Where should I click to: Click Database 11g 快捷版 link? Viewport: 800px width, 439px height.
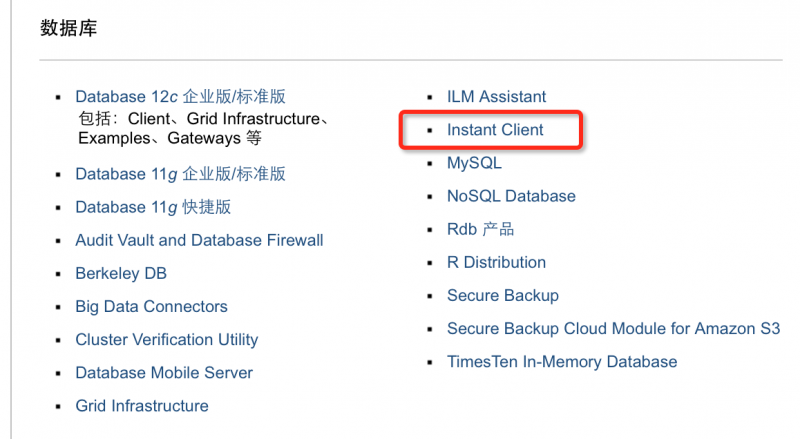(153, 207)
